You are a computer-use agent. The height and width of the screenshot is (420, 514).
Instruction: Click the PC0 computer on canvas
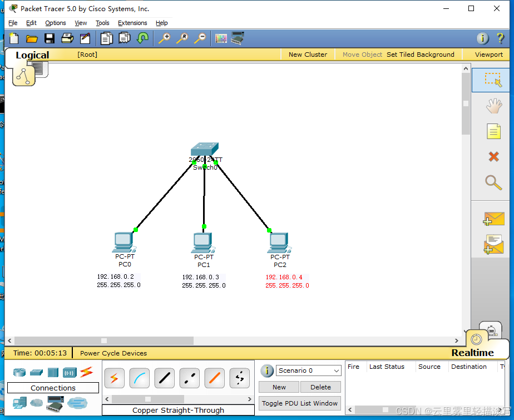point(124,242)
